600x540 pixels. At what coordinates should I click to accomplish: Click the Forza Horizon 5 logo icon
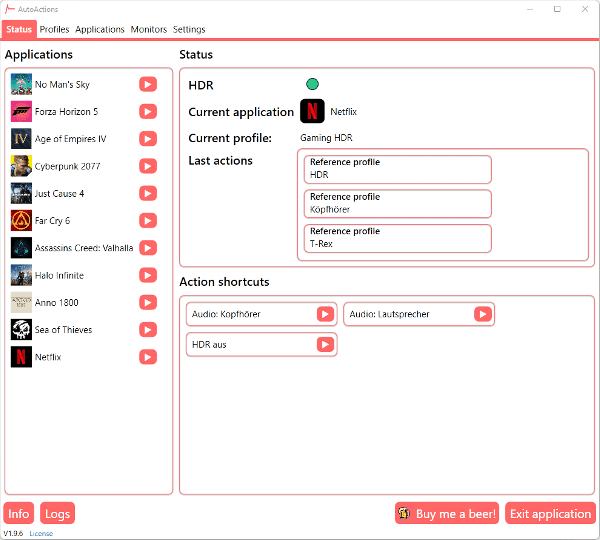(21, 112)
